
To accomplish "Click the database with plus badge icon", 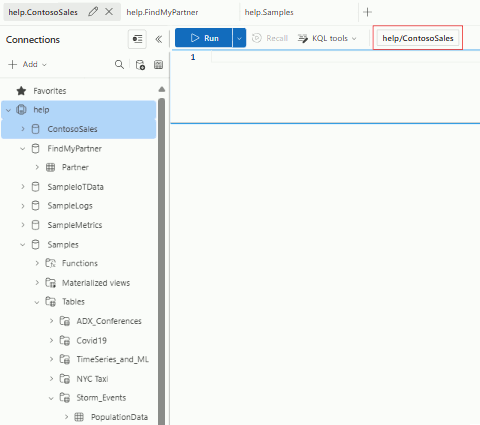I will (140, 65).
